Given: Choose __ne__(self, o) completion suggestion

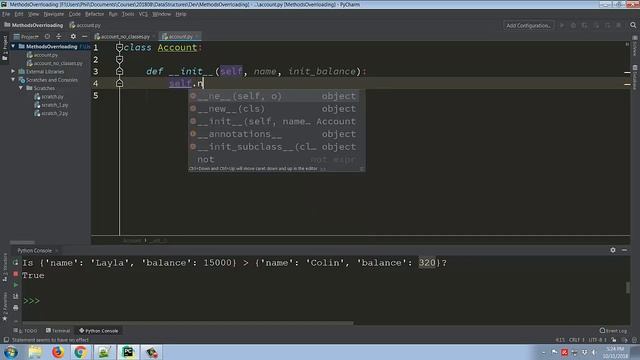Looking at the screenshot, I should pyautogui.click(x=273, y=96).
